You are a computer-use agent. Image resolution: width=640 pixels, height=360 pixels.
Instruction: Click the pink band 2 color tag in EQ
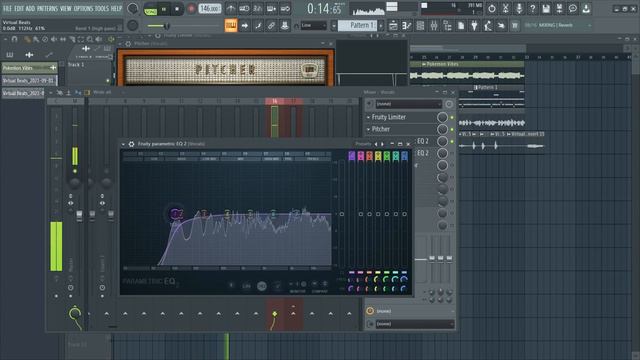(361, 156)
